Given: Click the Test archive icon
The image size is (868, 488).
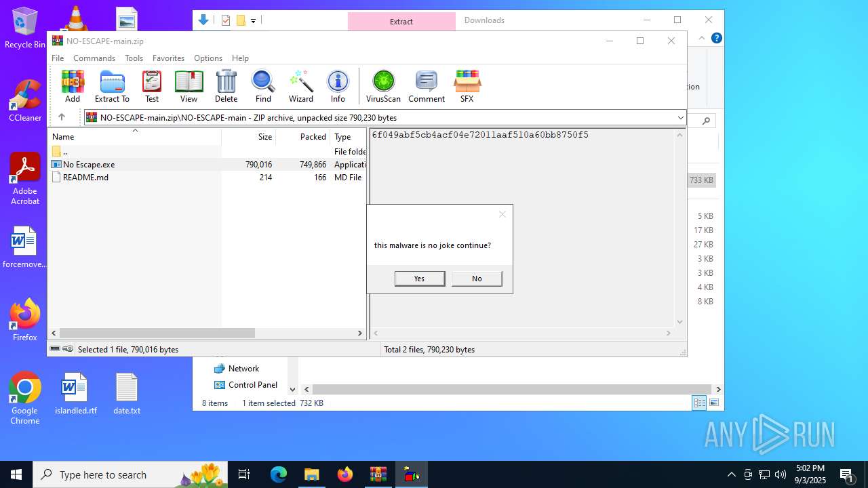Looking at the screenshot, I should point(152,86).
